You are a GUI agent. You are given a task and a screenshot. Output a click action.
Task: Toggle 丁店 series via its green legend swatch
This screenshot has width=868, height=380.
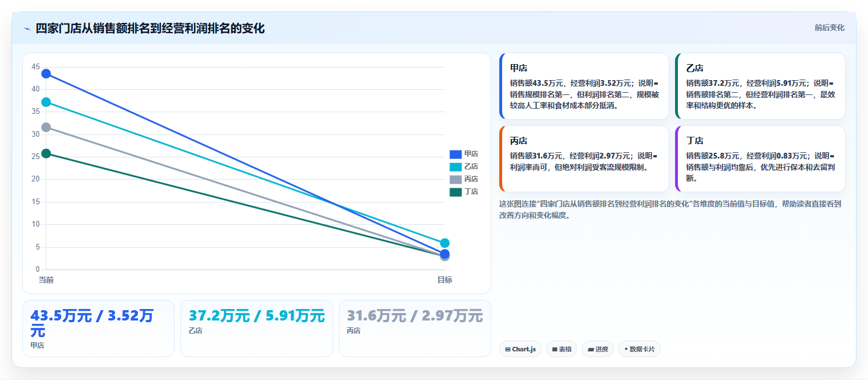click(x=456, y=192)
